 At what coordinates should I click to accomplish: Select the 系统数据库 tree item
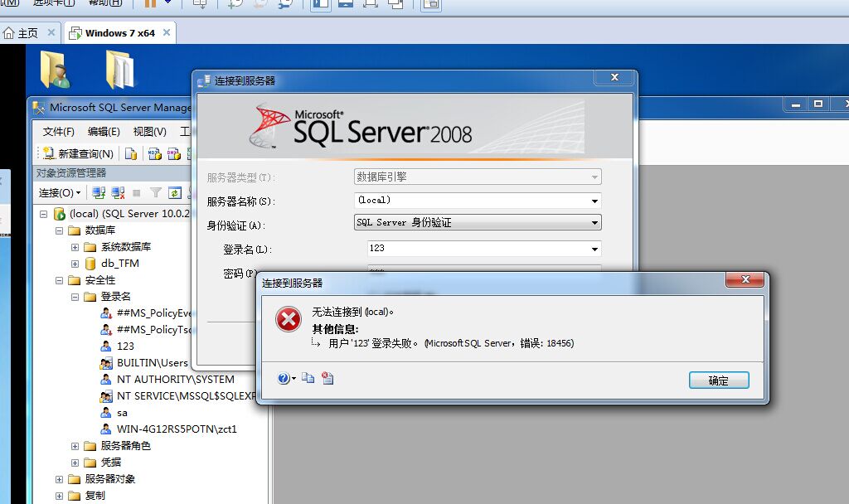(126, 247)
